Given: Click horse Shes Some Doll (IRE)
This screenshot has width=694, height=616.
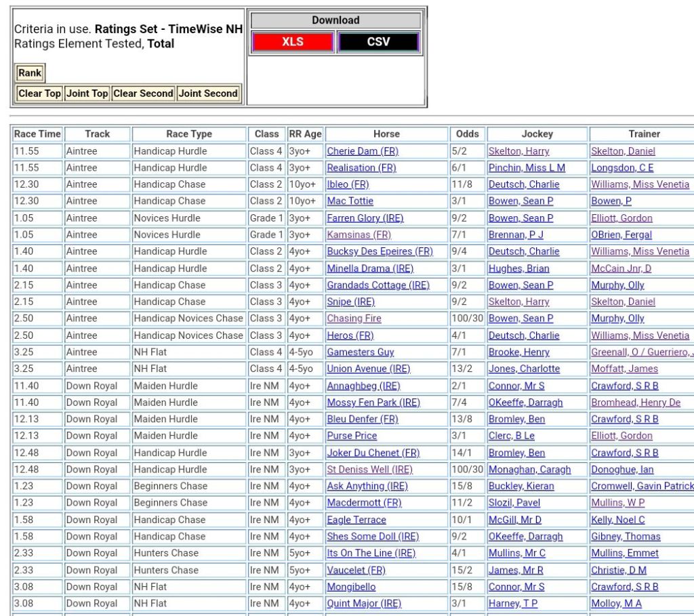Looking at the screenshot, I should click(373, 537).
